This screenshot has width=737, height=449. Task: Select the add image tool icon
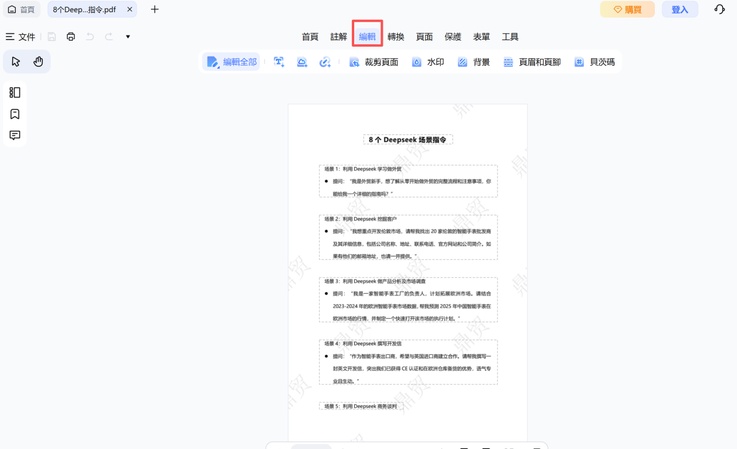pyautogui.click(x=302, y=62)
